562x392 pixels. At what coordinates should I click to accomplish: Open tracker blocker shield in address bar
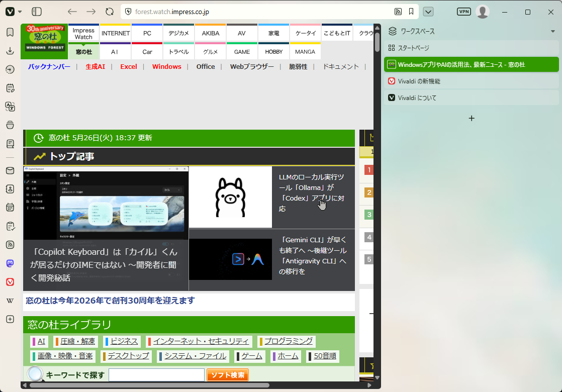coord(128,12)
